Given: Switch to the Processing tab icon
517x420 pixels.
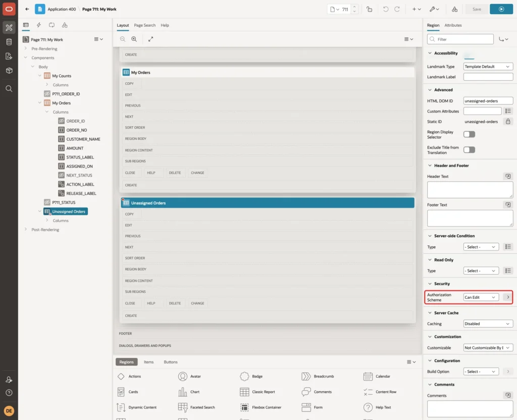Looking at the screenshot, I should [x=52, y=25].
